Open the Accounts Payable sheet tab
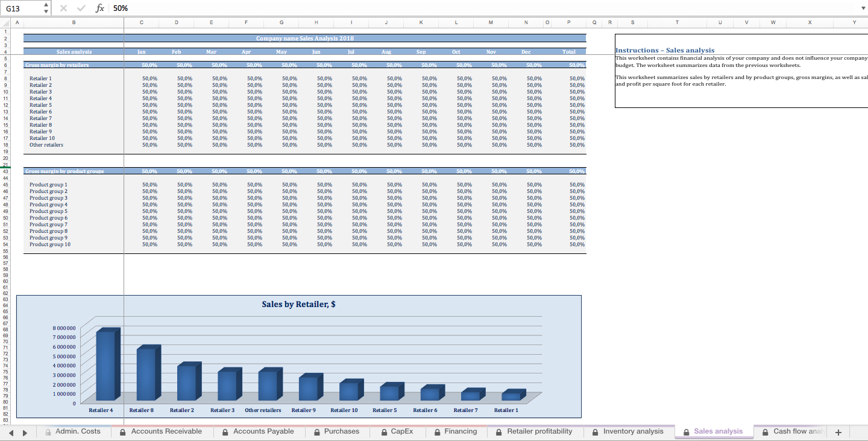Screen dimensions: 868x441 click(258, 431)
